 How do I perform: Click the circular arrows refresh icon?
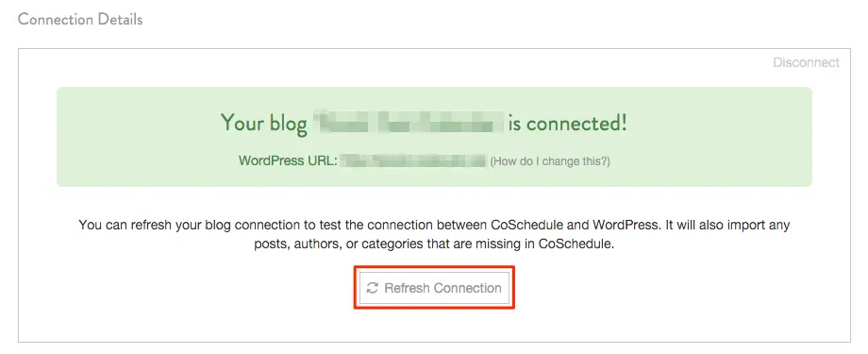[373, 288]
